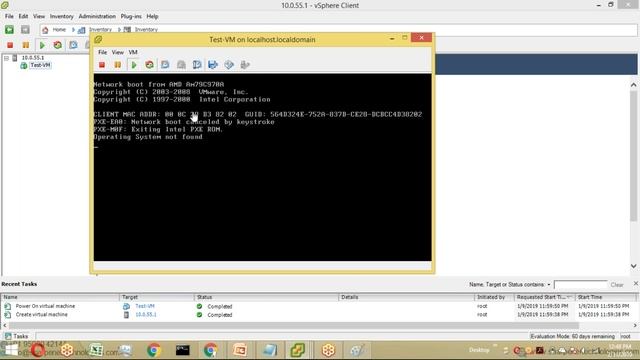Click CD/DVD connect icon in console toolbar
The width and height of the screenshot is (640, 360).
(229, 65)
